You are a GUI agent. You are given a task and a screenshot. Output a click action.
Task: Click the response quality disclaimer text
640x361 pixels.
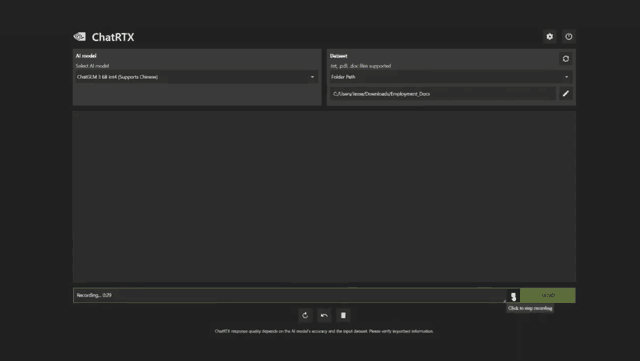[324, 331]
